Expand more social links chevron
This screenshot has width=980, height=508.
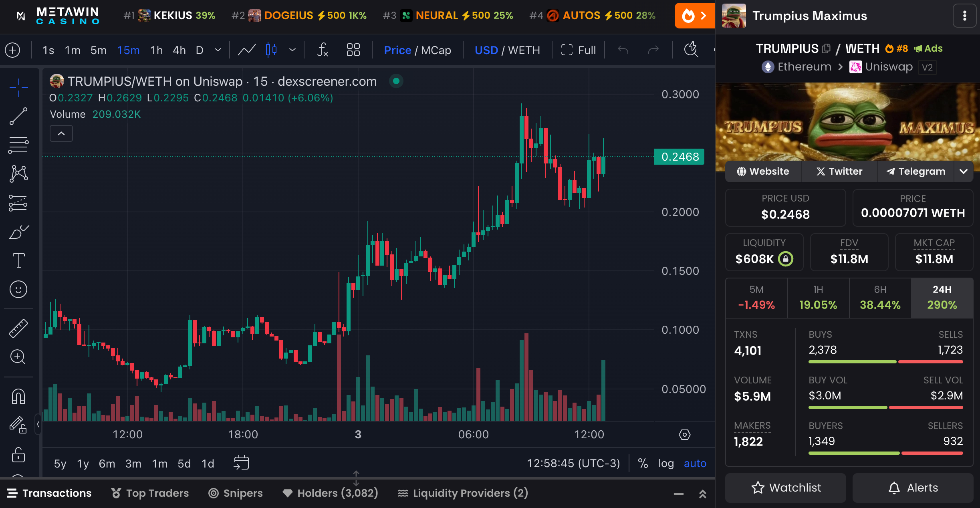point(963,171)
